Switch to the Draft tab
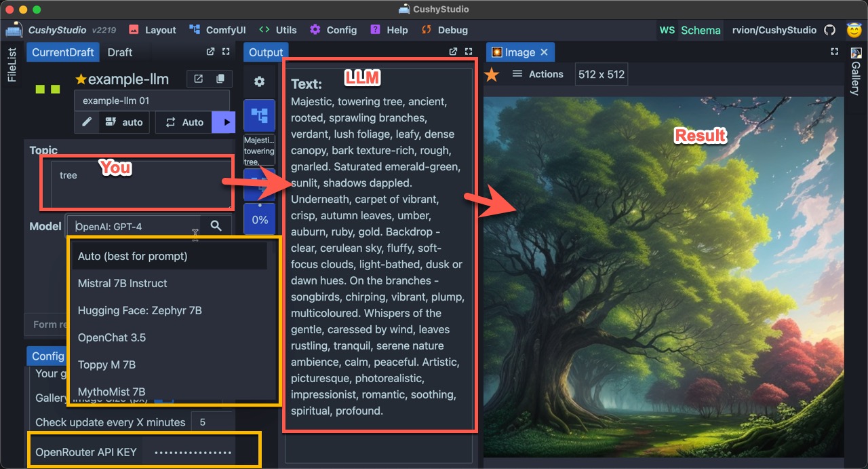The width and height of the screenshot is (868, 469). point(120,52)
